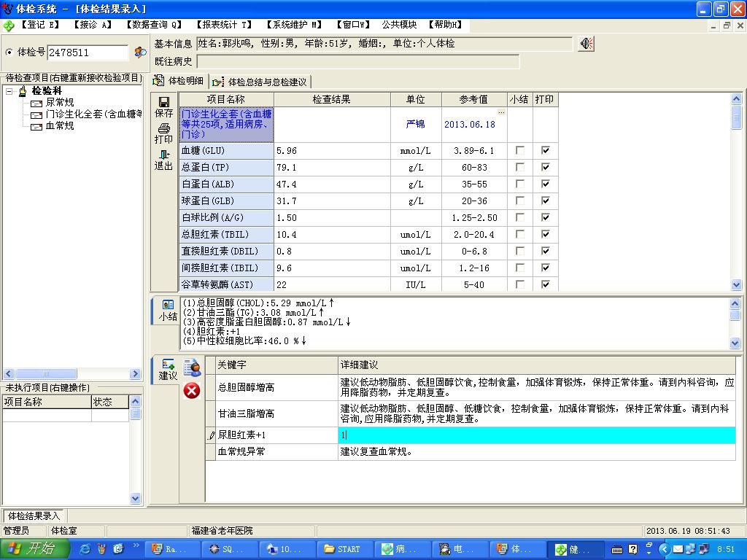Screen dimensions: 747x560
Task: Click the highlighted 尿胆红素+1 advice cell
Action: [536, 435]
